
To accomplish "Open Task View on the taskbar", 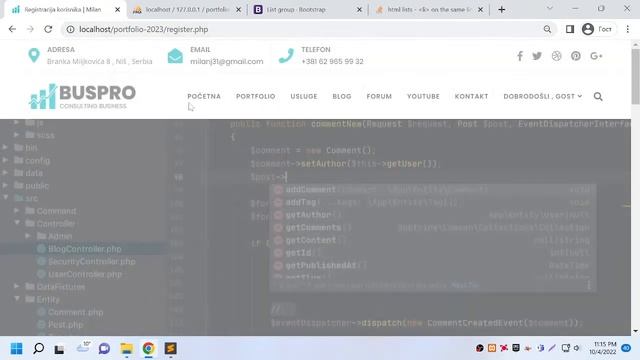I will [x=60, y=349].
